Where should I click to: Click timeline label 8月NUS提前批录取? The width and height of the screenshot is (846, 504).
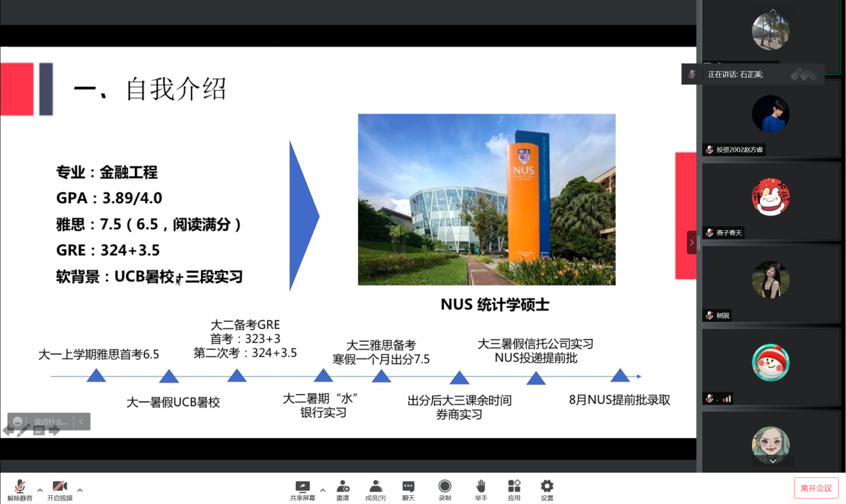click(x=620, y=400)
